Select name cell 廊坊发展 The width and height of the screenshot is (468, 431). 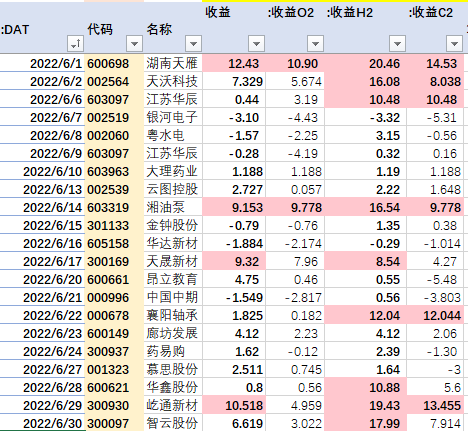(x=173, y=333)
